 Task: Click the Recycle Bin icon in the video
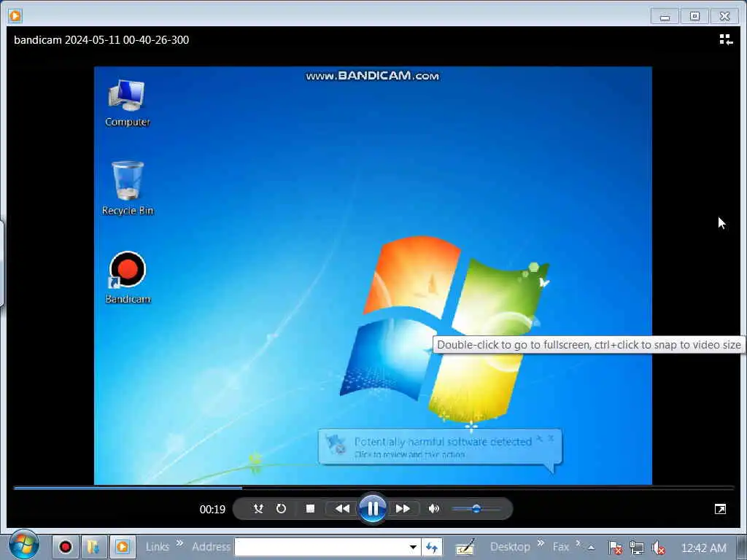(127, 189)
